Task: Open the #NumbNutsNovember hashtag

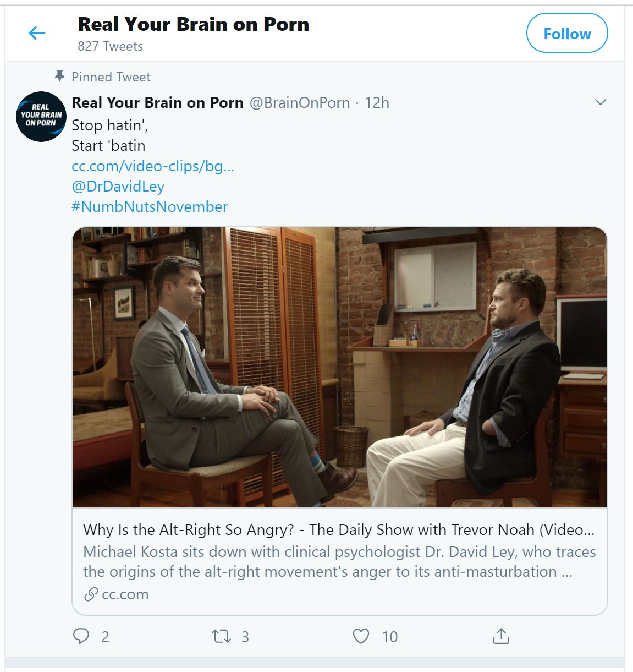Action: click(x=150, y=206)
